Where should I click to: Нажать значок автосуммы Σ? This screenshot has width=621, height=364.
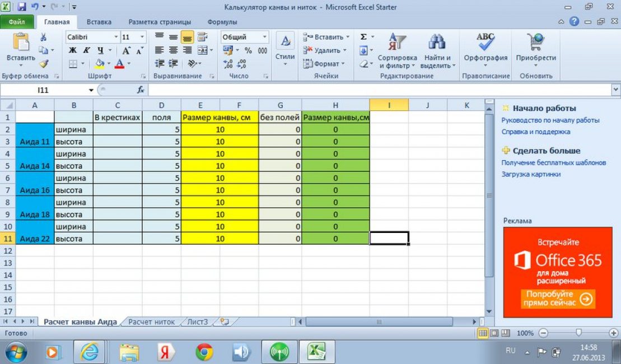(363, 36)
